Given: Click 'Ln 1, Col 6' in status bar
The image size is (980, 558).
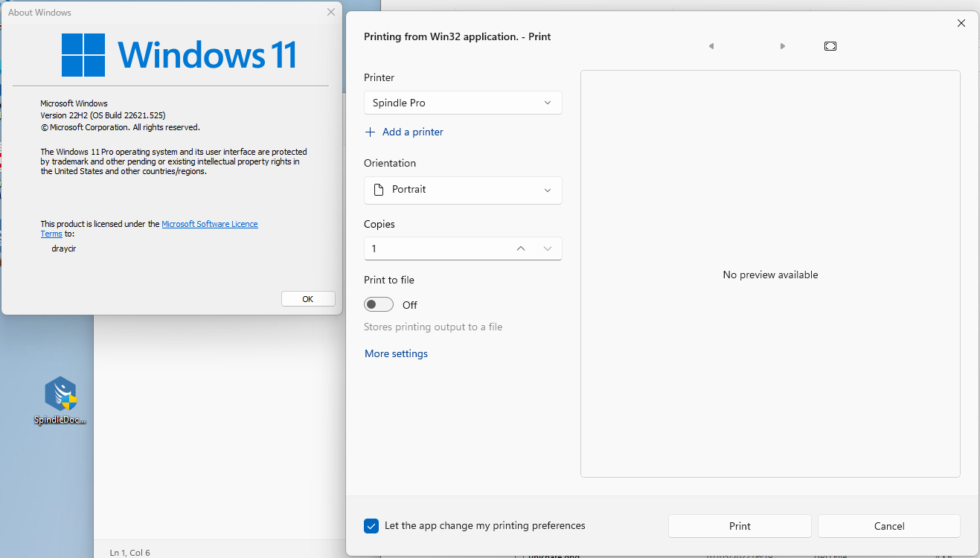Looking at the screenshot, I should click(x=129, y=552).
